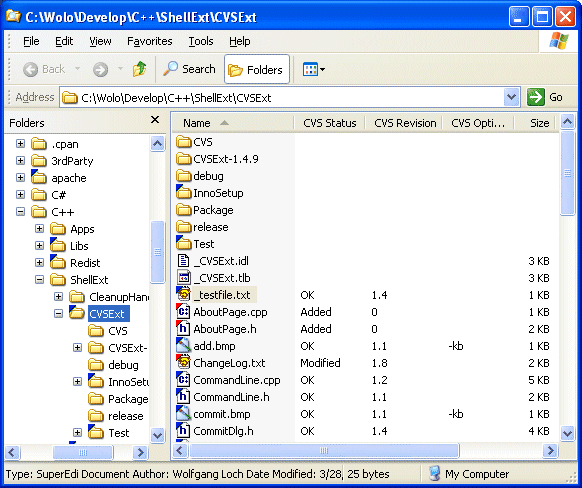Screen dimensions: 582x488
Task: Select the _CVSExt.tlb file icon
Action: [183, 278]
